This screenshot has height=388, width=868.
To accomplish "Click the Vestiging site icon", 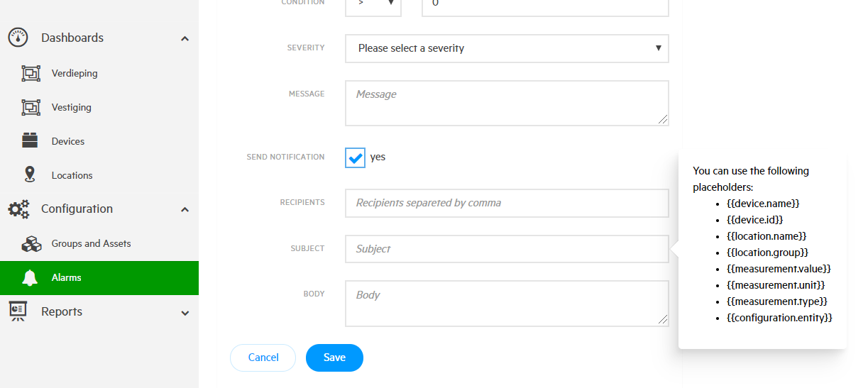I will click(31, 107).
